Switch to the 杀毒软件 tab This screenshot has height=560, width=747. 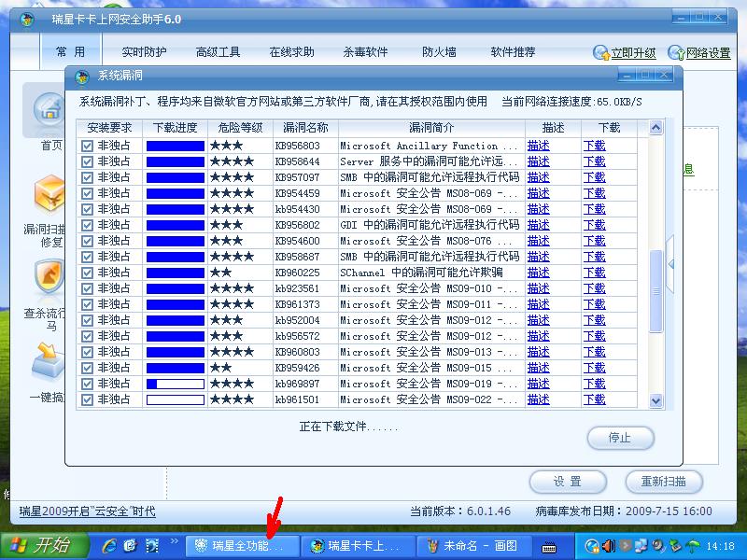pyautogui.click(x=365, y=52)
